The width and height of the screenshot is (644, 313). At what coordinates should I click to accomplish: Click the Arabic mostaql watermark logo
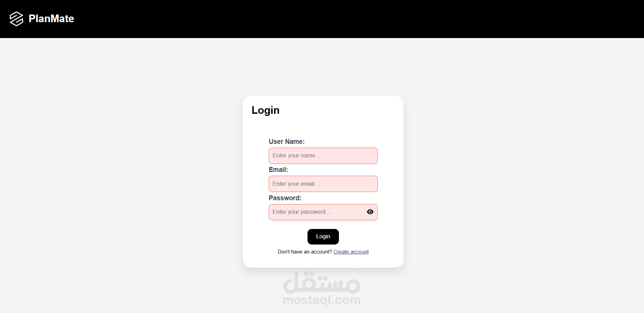(x=322, y=282)
